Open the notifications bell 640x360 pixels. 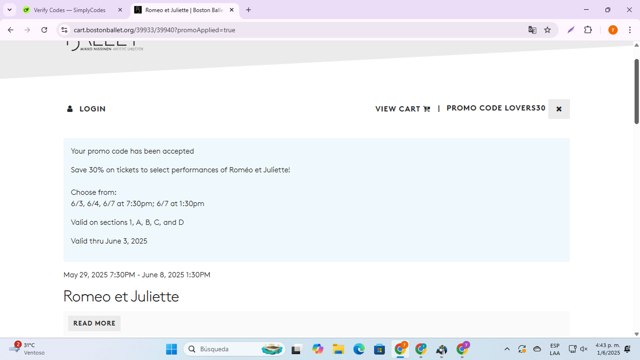point(627,349)
